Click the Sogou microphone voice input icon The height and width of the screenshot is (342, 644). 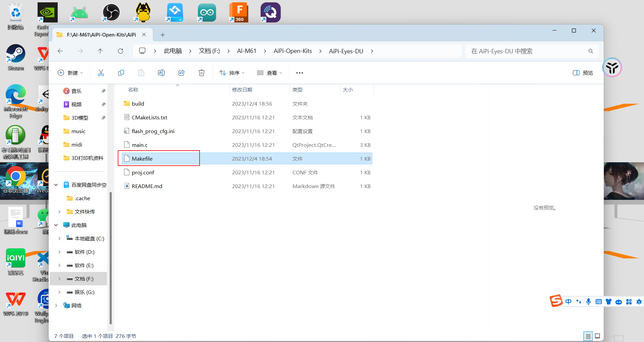click(588, 302)
